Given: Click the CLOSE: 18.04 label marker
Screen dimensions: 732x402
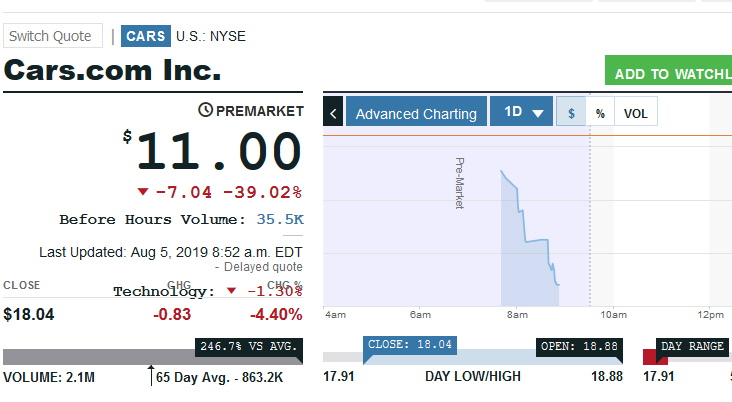Looking at the screenshot, I should coord(410,345).
